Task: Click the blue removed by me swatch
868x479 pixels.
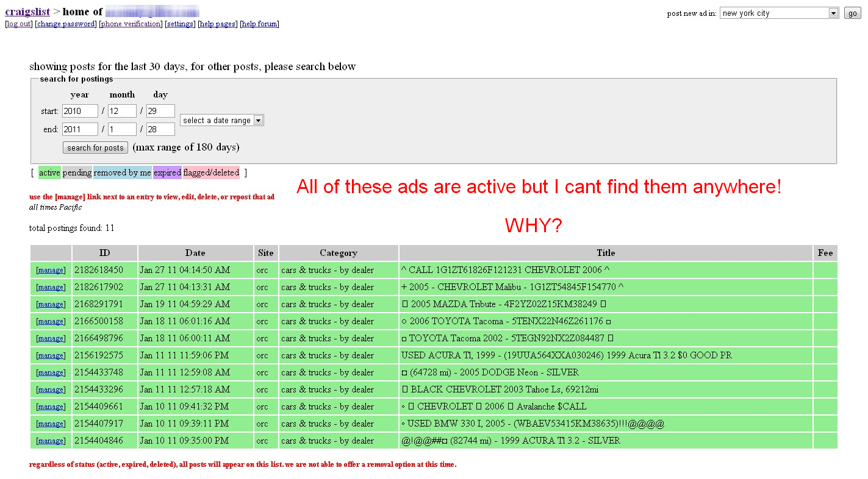Action: click(123, 172)
